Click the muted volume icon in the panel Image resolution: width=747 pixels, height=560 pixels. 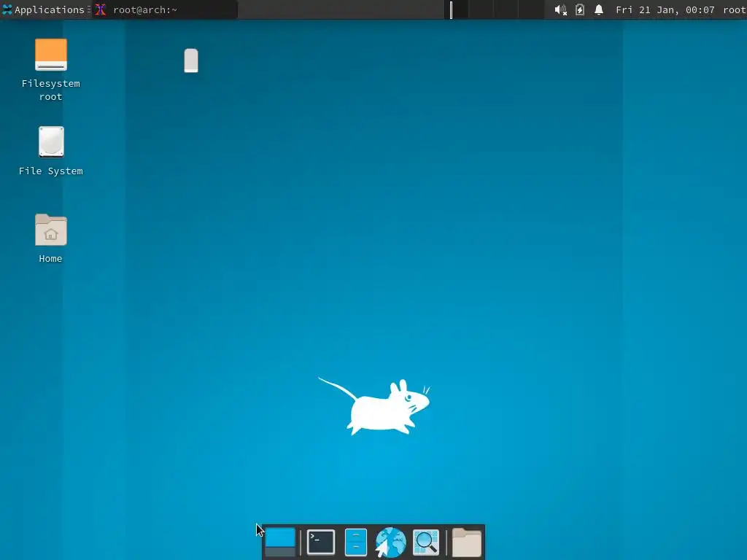tap(561, 9)
